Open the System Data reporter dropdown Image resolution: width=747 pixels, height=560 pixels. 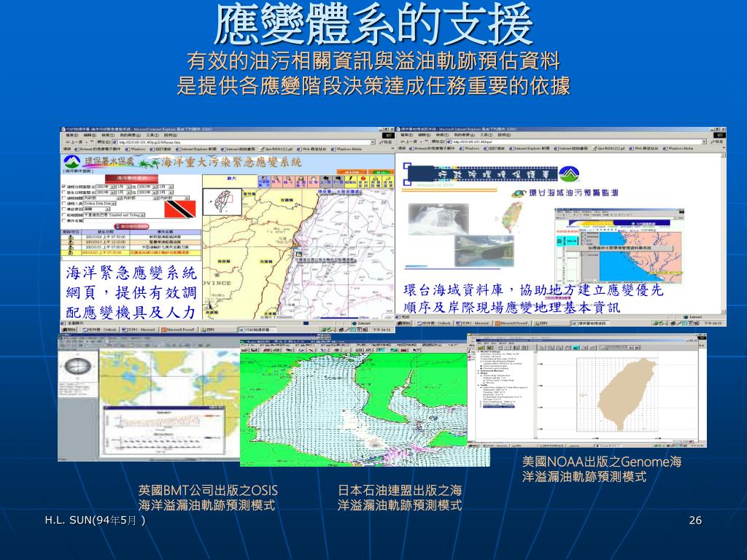pyautogui.click(x=113, y=203)
